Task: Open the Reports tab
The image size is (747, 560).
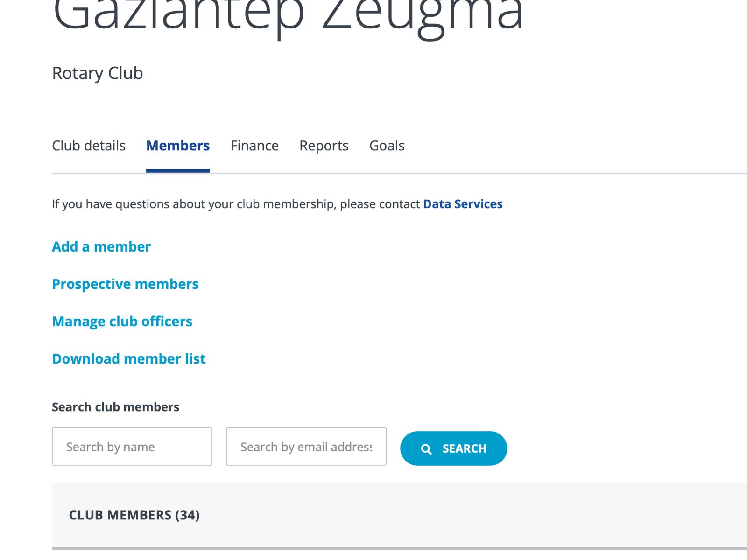Action: click(324, 146)
